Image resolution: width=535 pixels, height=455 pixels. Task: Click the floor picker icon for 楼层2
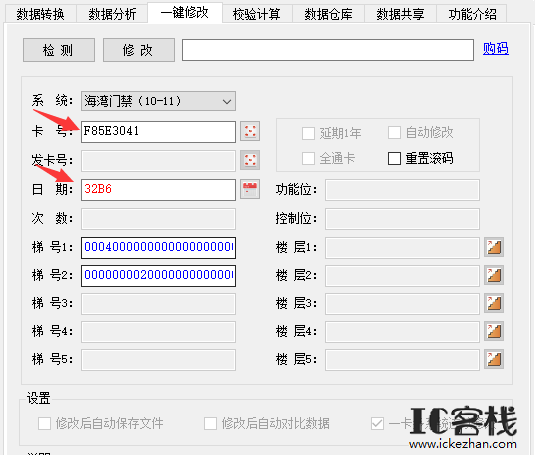pos(494,275)
